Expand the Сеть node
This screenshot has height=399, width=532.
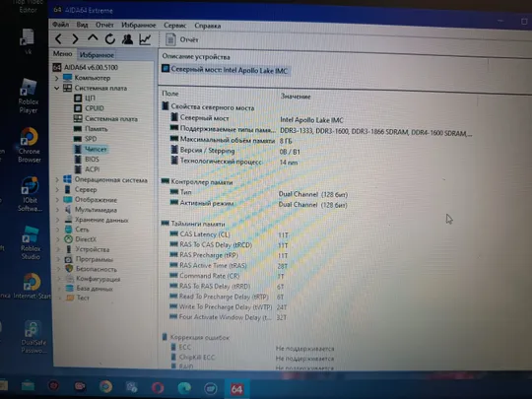coord(58,230)
